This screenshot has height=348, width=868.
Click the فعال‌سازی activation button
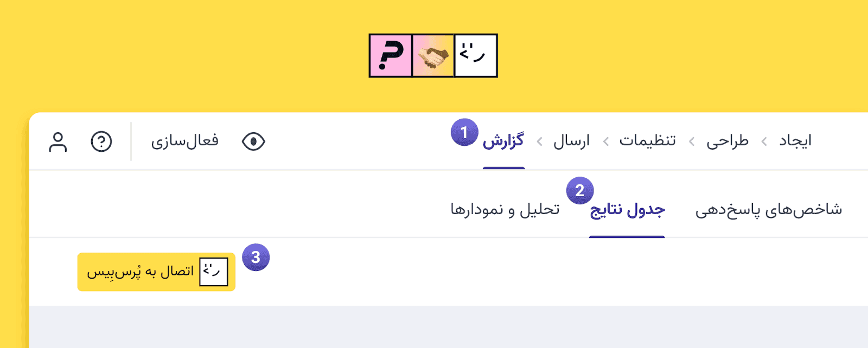tap(184, 141)
